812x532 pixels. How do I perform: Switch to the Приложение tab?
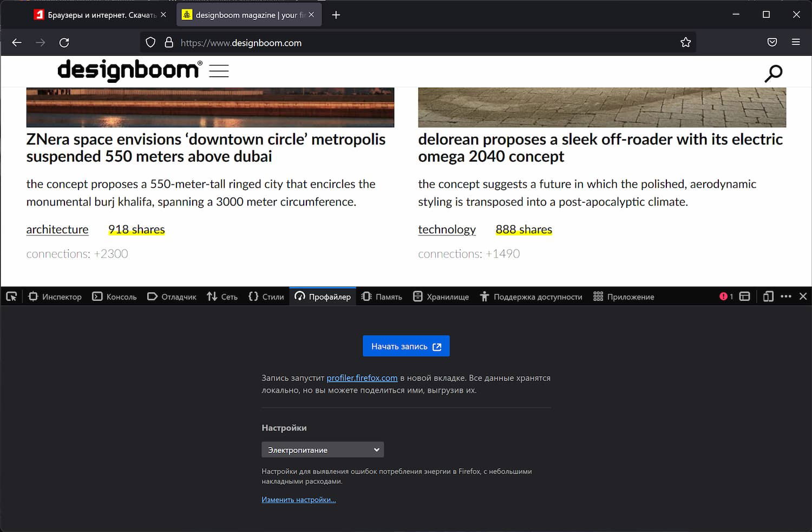coord(624,297)
